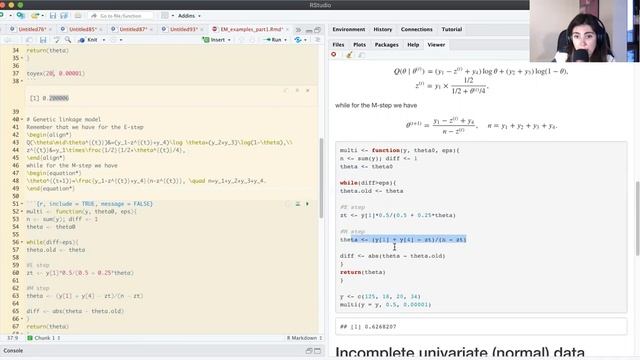
Task: Click the new file icon dropdown arrow
Action: [x=10, y=16]
